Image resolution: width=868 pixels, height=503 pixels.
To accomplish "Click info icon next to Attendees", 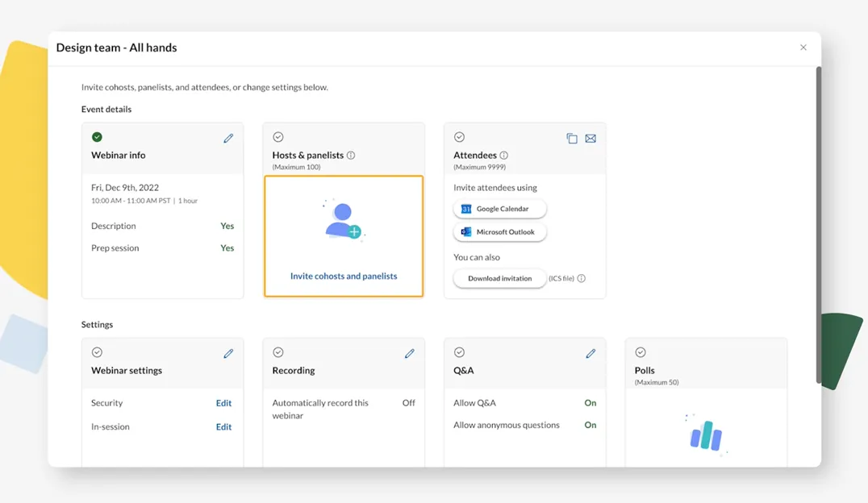I will [504, 156].
